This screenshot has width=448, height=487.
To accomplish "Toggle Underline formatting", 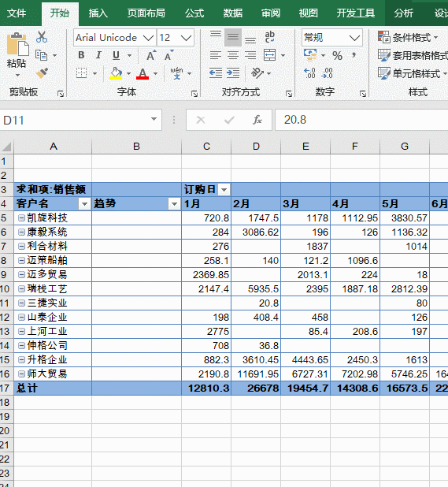I will pyautogui.click(x=116, y=55).
